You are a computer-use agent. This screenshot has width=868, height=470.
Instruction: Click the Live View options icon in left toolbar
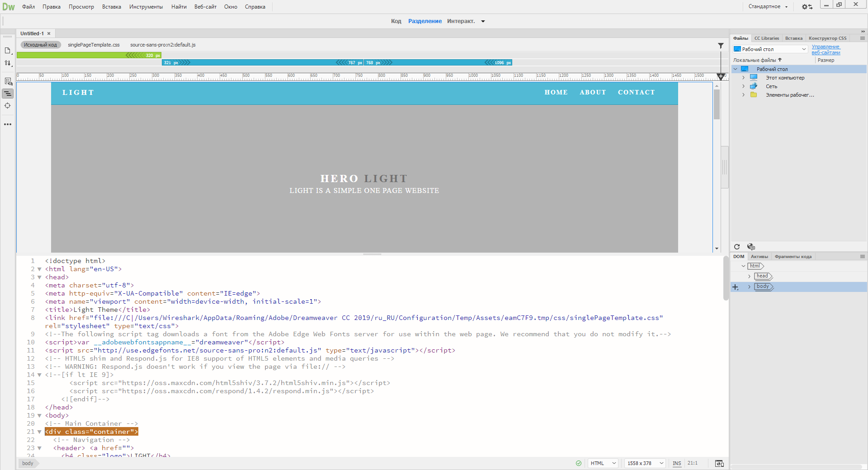[x=8, y=81]
